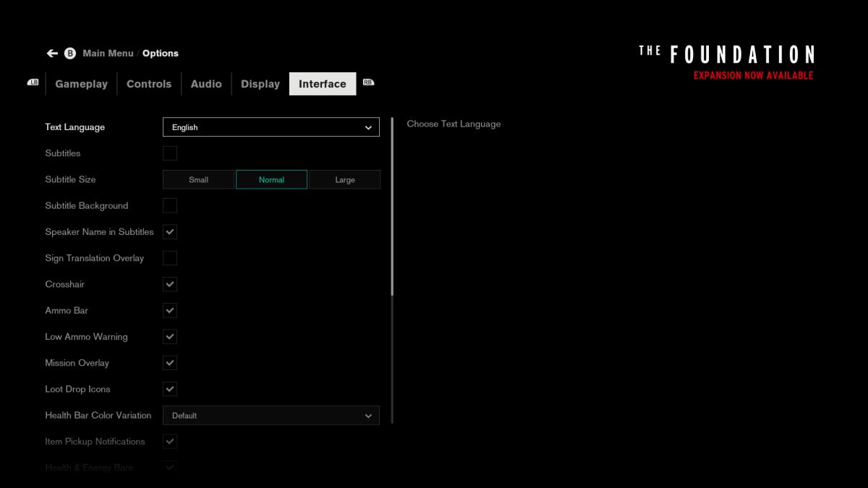Expand Health Bar Color Variation dropdown
868x488 pixels.
271,416
